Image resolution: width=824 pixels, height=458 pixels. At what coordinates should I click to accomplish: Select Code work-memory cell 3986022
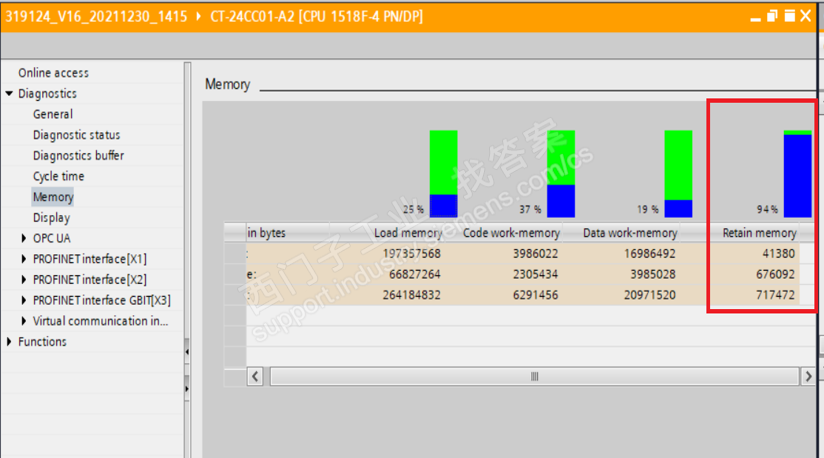535,254
